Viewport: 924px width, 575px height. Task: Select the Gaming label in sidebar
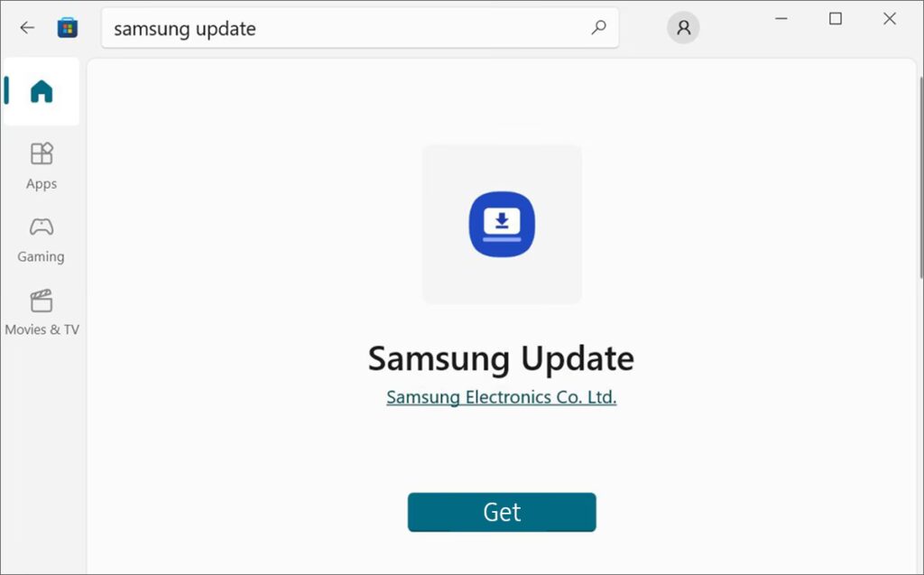(x=41, y=256)
